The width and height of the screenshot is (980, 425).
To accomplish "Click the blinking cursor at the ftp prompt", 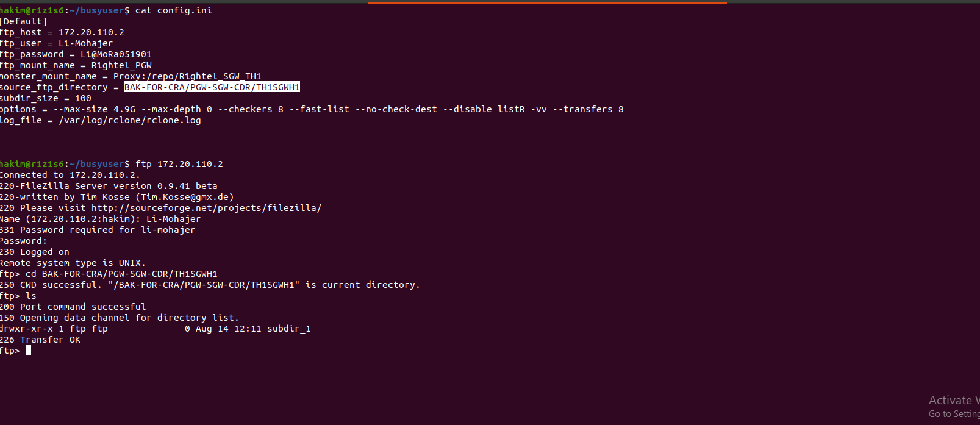I will click(x=28, y=351).
